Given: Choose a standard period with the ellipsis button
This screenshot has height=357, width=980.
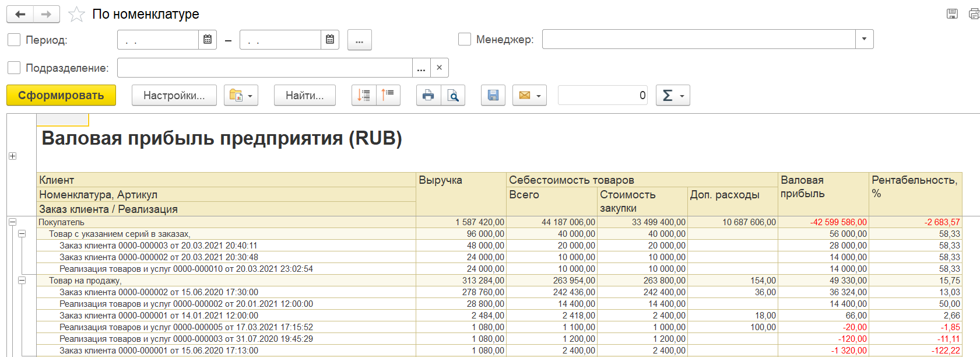Looking at the screenshot, I should click(360, 40).
